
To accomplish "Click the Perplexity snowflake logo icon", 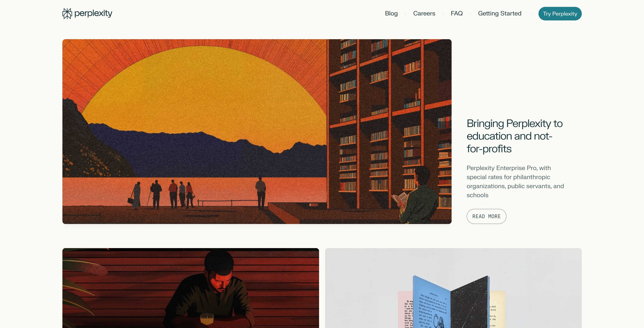I will point(67,13).
